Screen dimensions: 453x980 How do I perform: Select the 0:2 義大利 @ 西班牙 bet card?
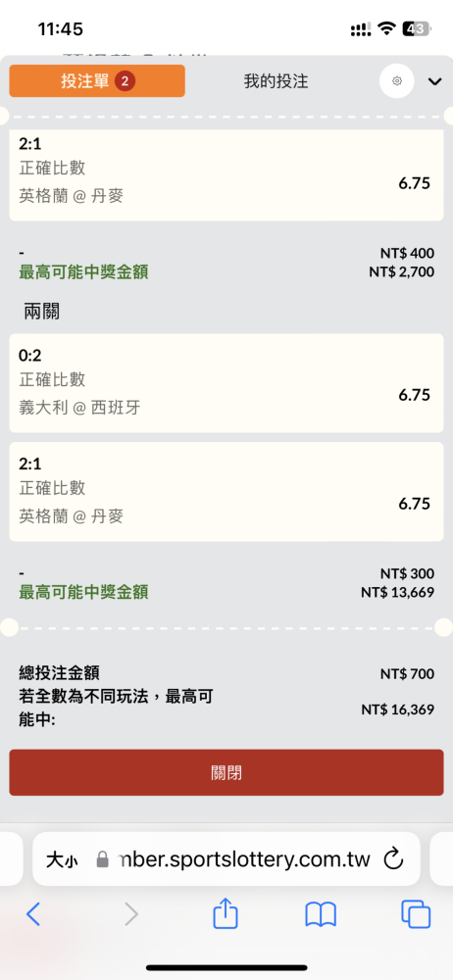[x=226, y=382]
